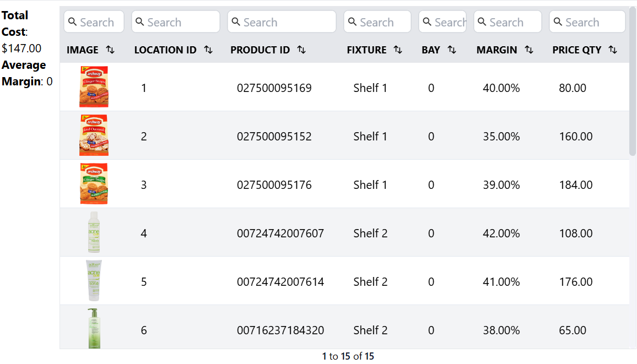Click the Fixture search field
The image size is (637, 364).
[x=377, y=22]
